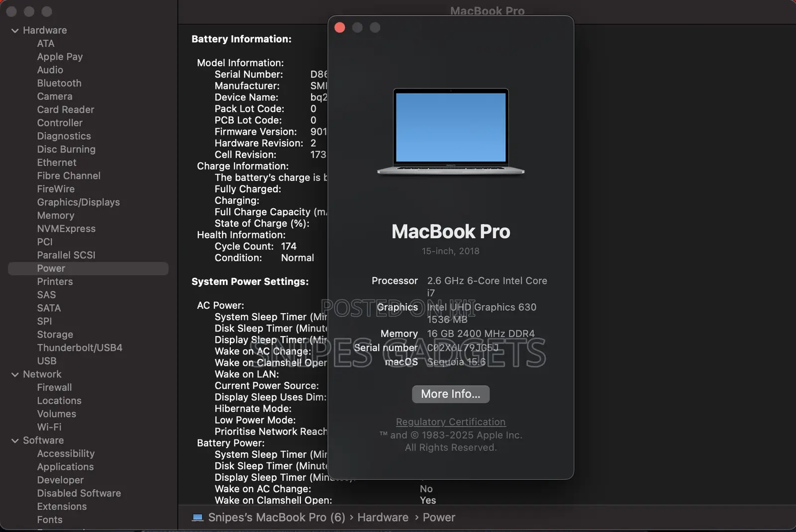Screen dimensions: 796x532
Task: Select FireWire in the sidebar
Action: coord(56,189)
